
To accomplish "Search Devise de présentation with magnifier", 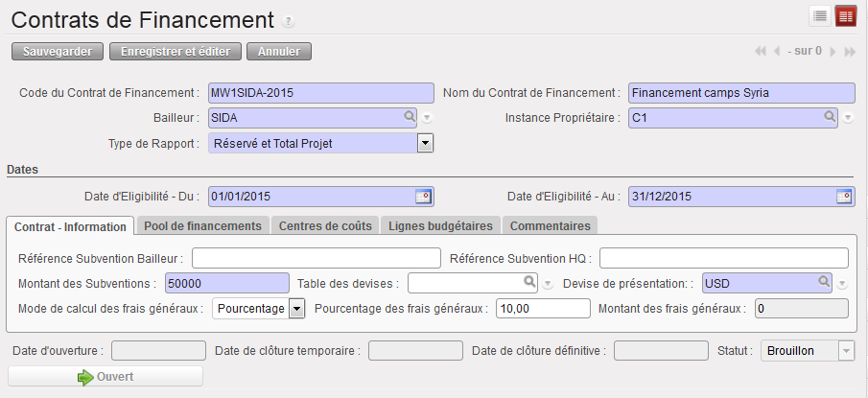I will pyautogui.click(x=824, y=282).
